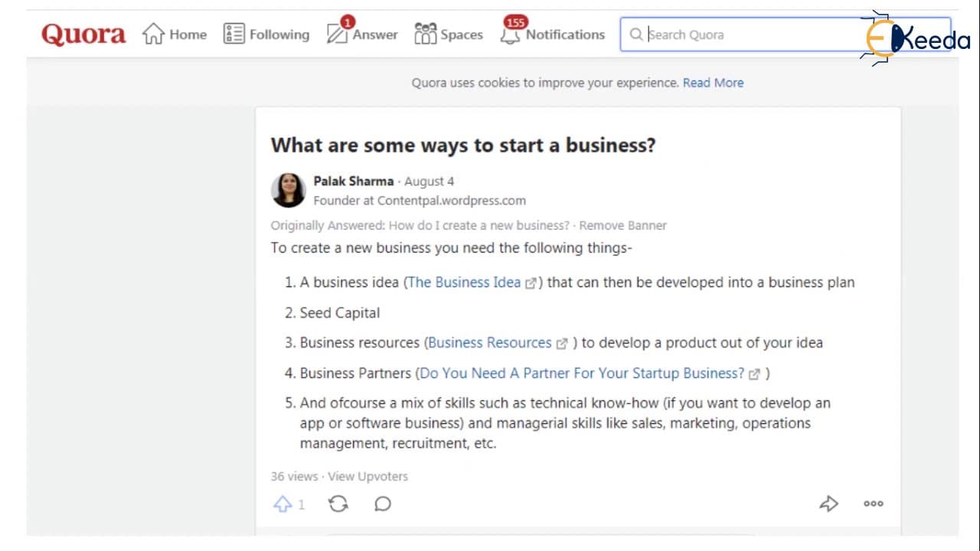Click Remove Banner
The image size is (980, 551).
(x=622, y=226)
